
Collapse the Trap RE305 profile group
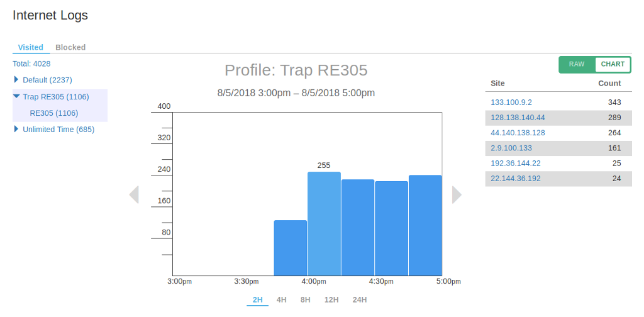(16, 97)
